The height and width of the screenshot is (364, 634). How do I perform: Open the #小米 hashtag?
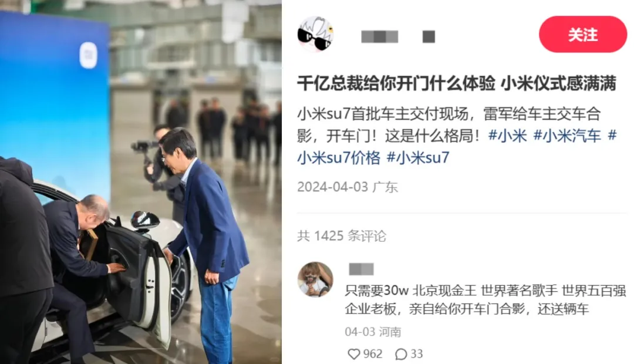(x=507, y=136)
